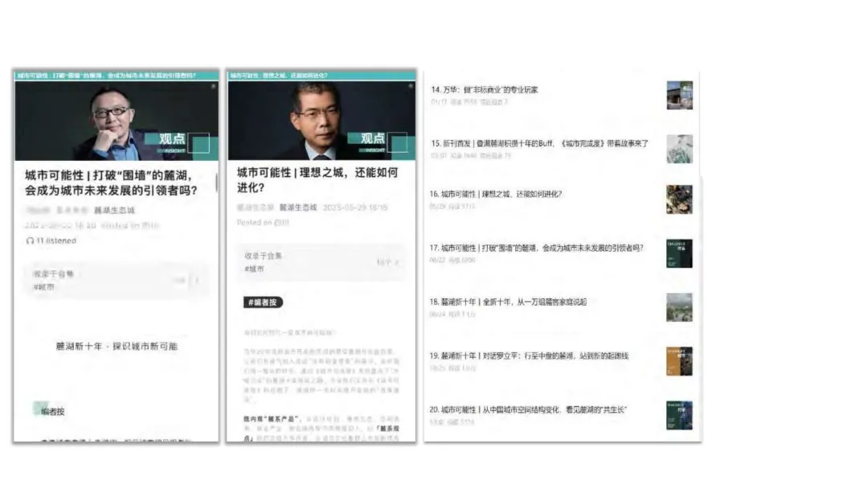
Task: Click the #城市 collection tag in left article
Action: (x=43, y=287)
